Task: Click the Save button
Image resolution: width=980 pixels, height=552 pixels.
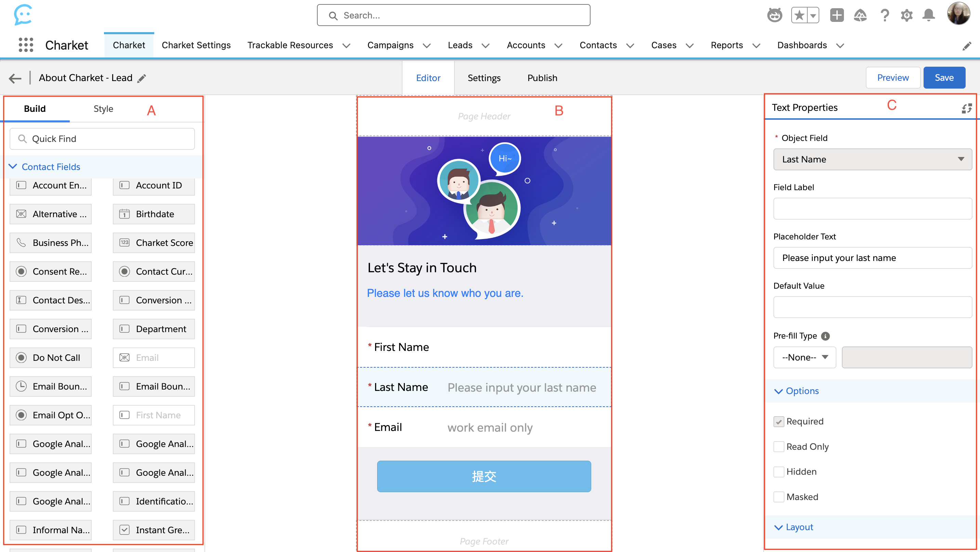Action: (x=944, y=78)
